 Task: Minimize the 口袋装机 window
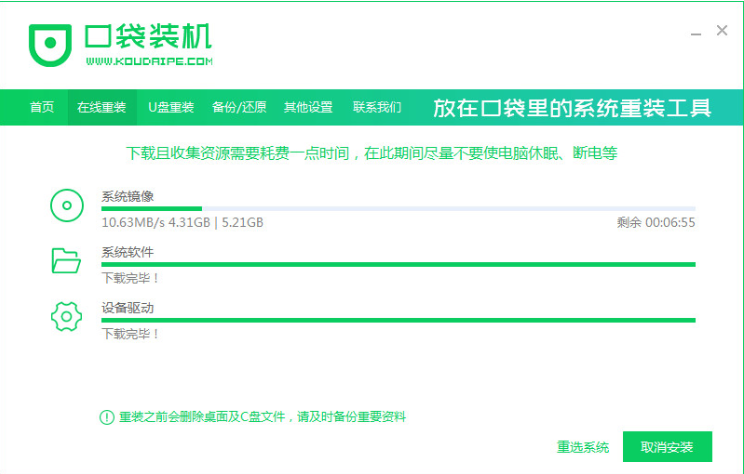click(696, 34)
